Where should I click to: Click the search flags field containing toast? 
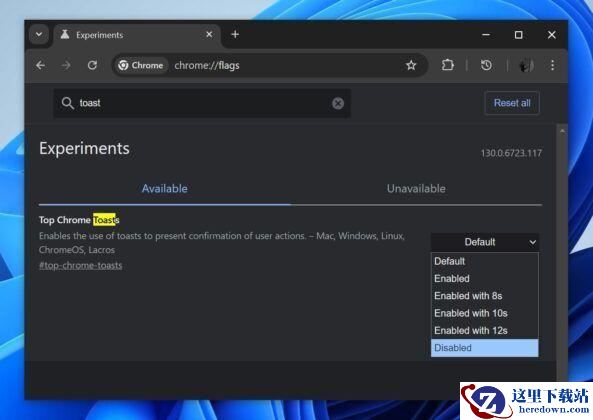pos(202,103)
